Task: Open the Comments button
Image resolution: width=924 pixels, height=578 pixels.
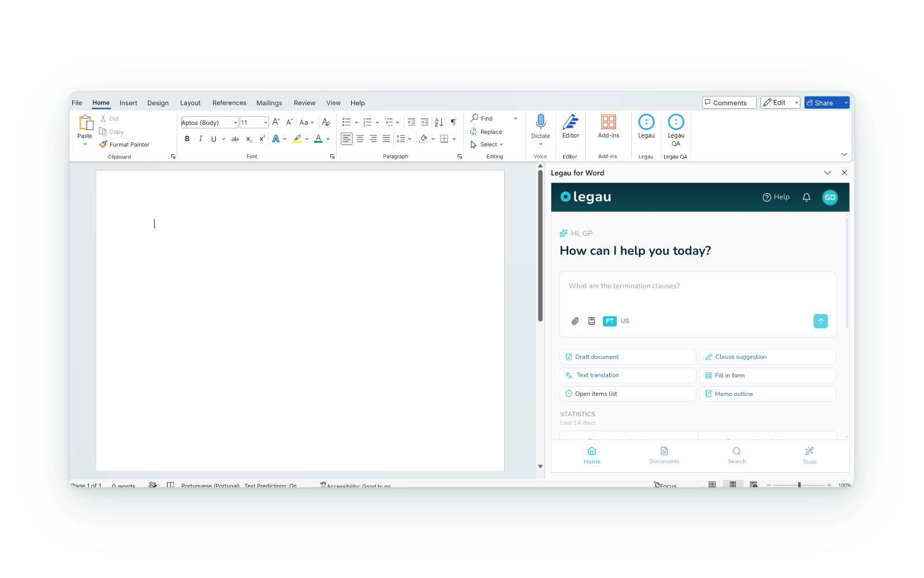Action: tap(729, 103)
